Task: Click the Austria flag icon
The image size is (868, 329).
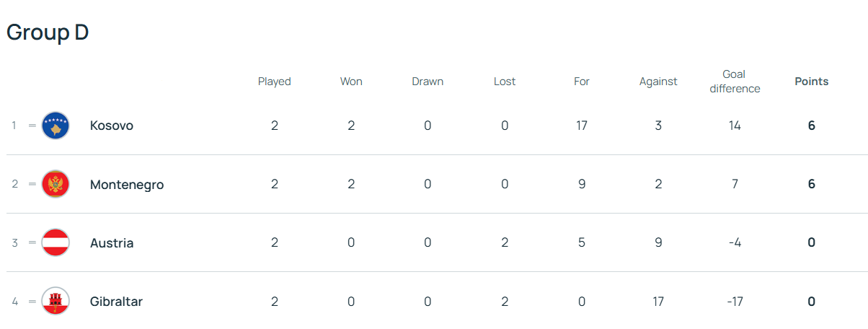Action: click(x=56, y=243)
